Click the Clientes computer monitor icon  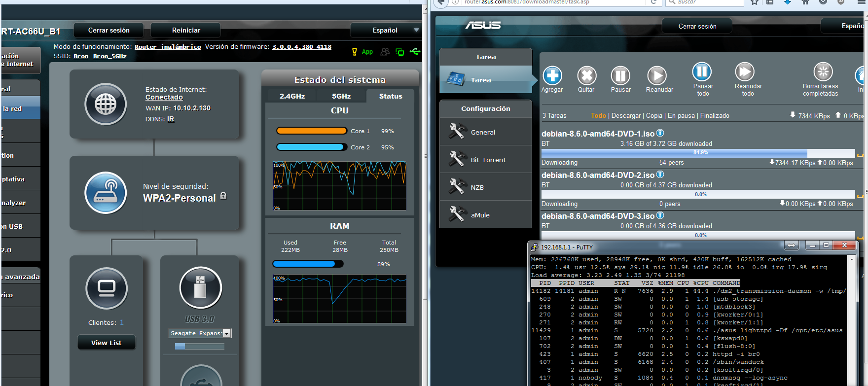click(x=107, y=288)
